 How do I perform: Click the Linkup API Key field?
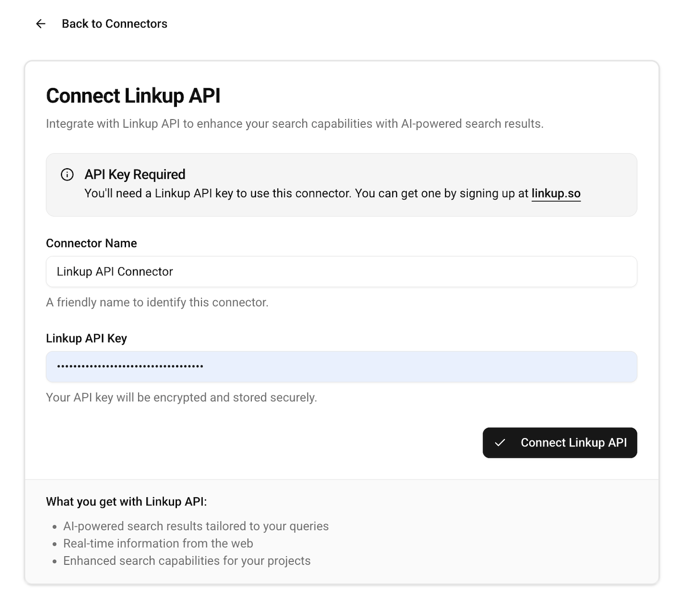[x=341, y=367]
